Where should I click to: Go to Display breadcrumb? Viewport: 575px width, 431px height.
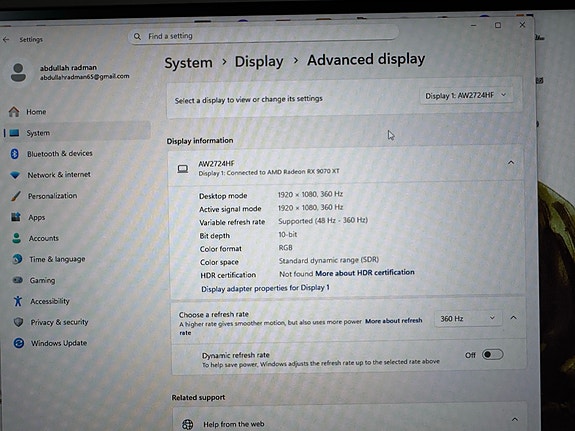(259, 62)
